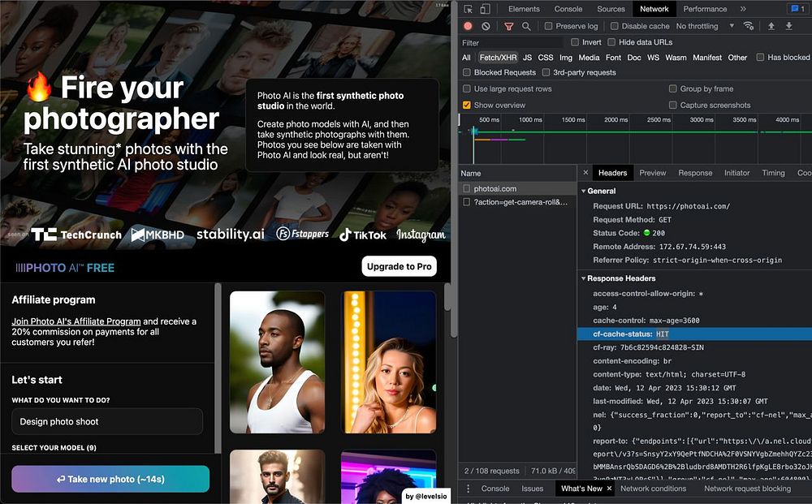Screen dimensions: 812x504
Task: Switch to the Console panel tab
Action: [x=568, y=9]
